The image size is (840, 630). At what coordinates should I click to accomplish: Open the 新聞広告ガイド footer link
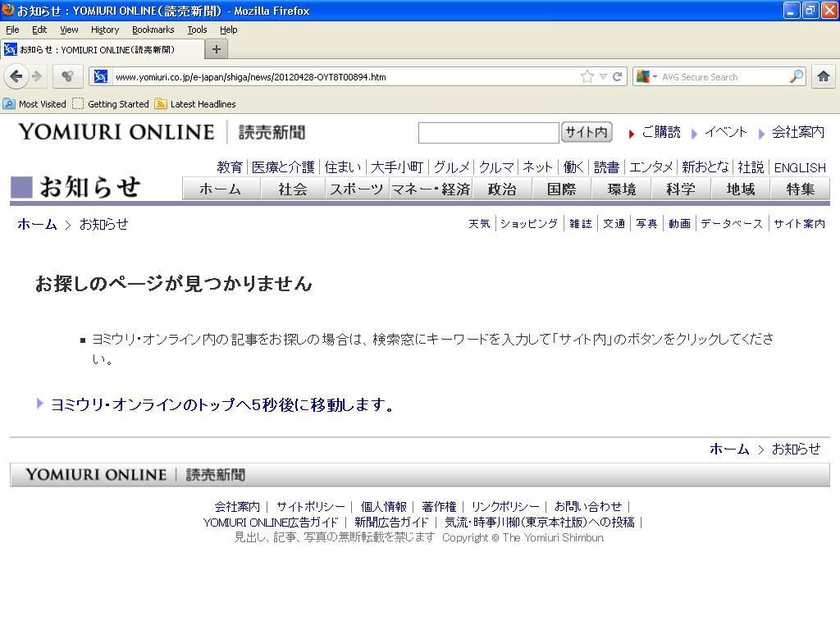391,522
